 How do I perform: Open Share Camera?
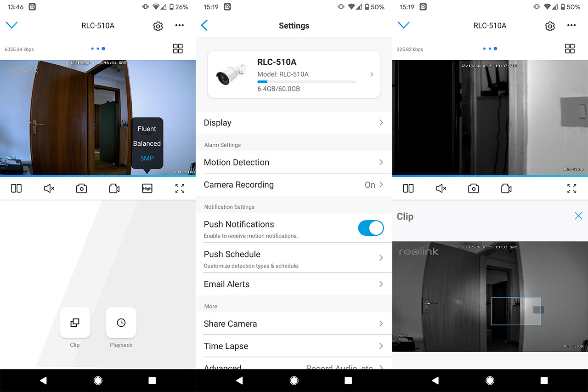pyautogui.click(x=294, y=324)
